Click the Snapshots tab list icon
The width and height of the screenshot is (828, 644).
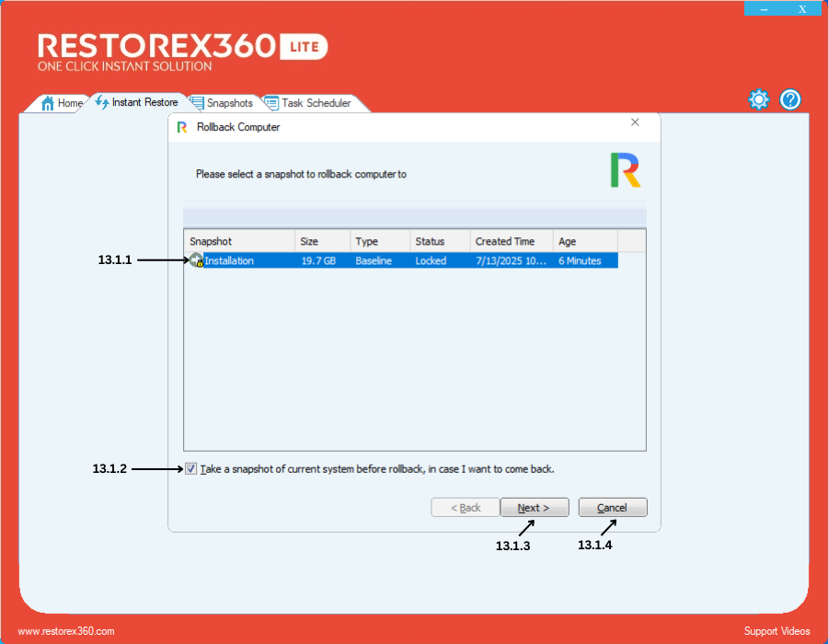tap(196, 103)
